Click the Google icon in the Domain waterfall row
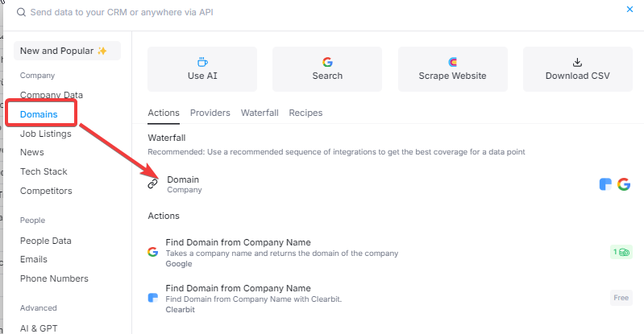Screen dimensions: 644x334 (624, 184)
